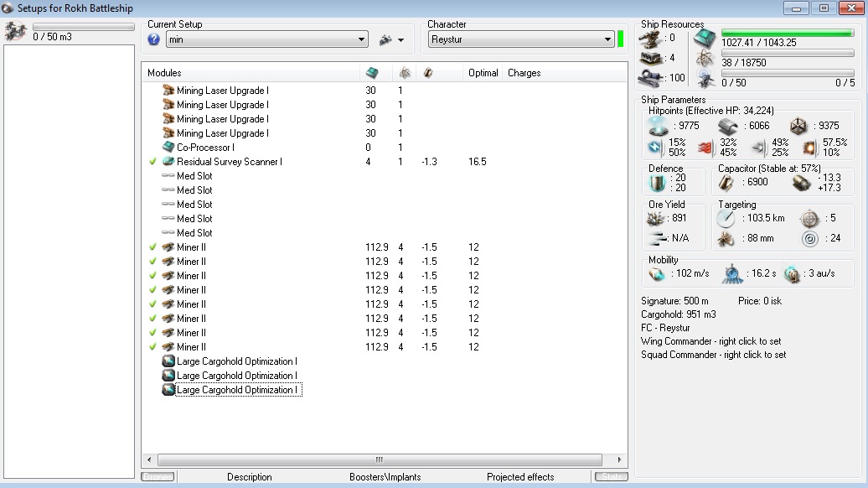Click the structure hitpoints icon showing 9375

click(x=798, y=127)
